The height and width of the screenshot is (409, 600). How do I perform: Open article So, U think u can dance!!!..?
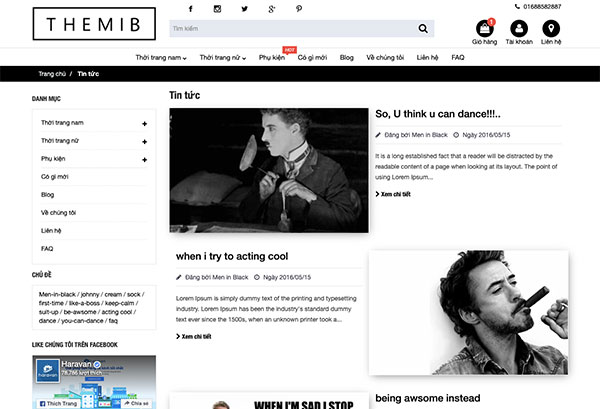point(438,114)
